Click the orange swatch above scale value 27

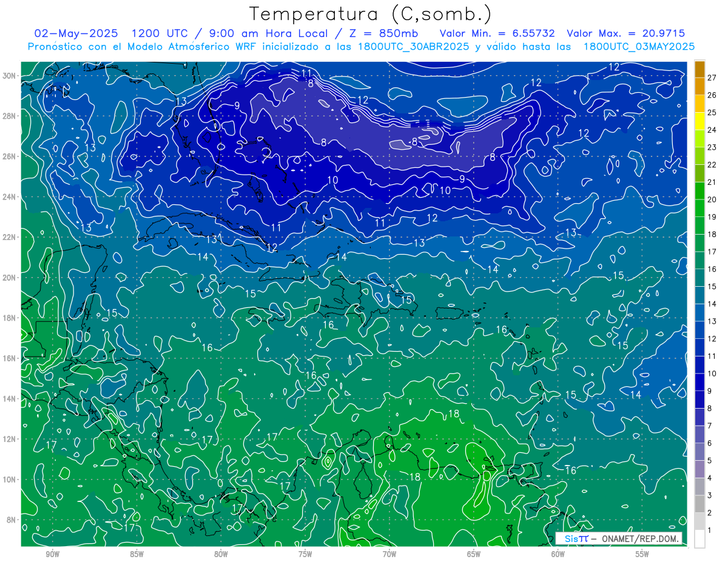[699, 69]
